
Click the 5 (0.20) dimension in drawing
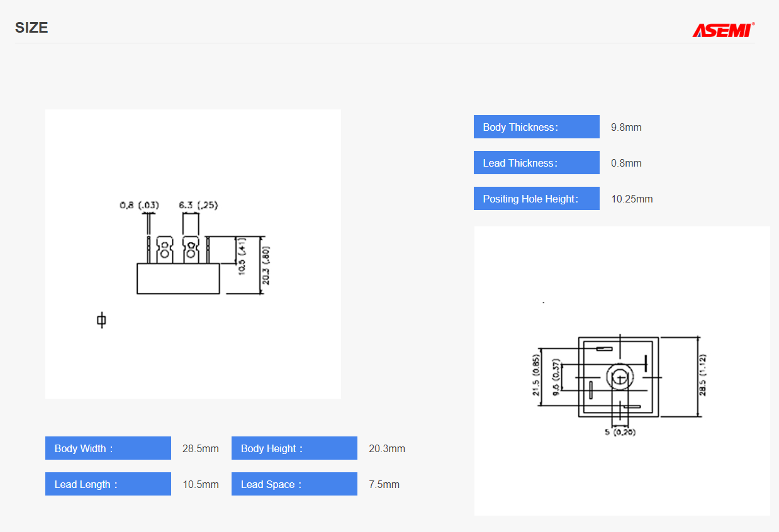620,432
